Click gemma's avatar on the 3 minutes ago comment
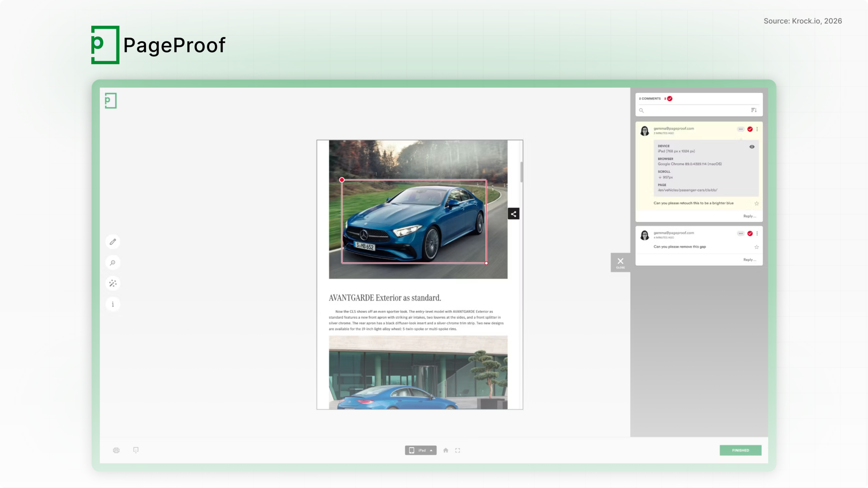The height and width of the screenshot is (488, 868). (645, 131)
